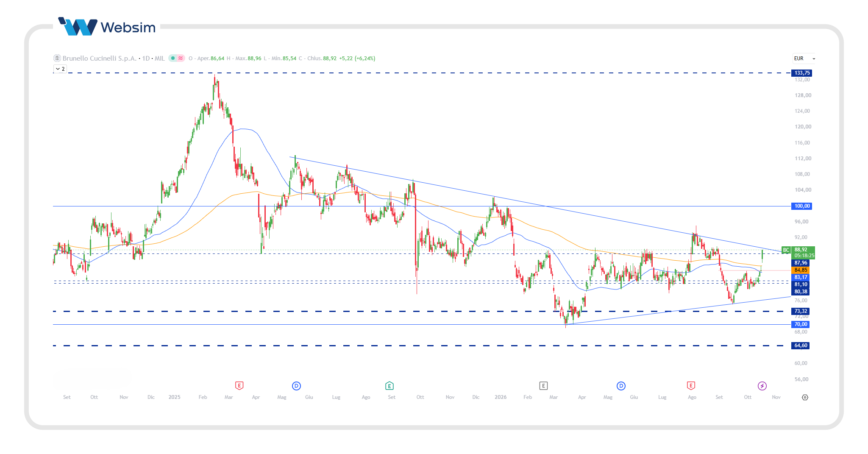Open the green earnings marker at Set 2025

pos(389,386)
